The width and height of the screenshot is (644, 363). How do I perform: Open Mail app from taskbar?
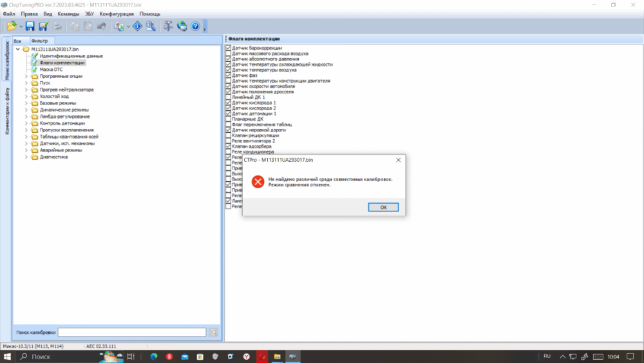[185, 357]
